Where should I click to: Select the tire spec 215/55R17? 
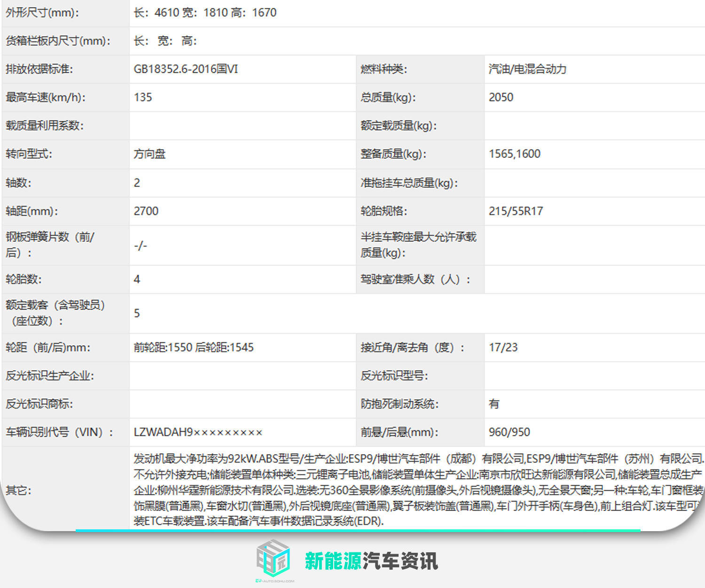516,211
